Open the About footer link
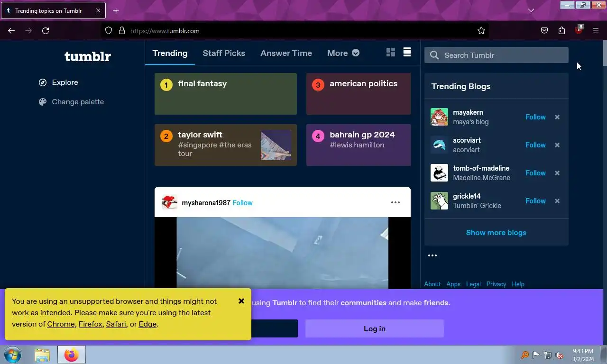607x364 pixels. click(432, 284)
